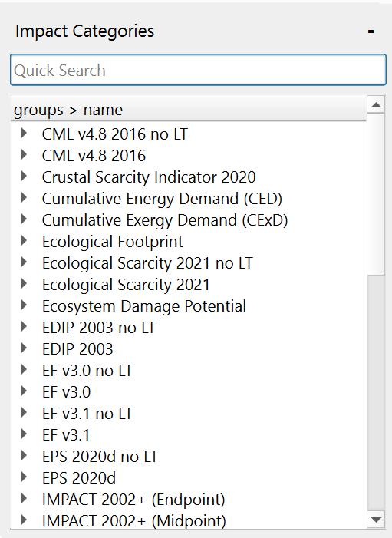392x538 pixels.
Task: Expand the CML v4.8 2016 no LT group
Action: pos(24,134)
